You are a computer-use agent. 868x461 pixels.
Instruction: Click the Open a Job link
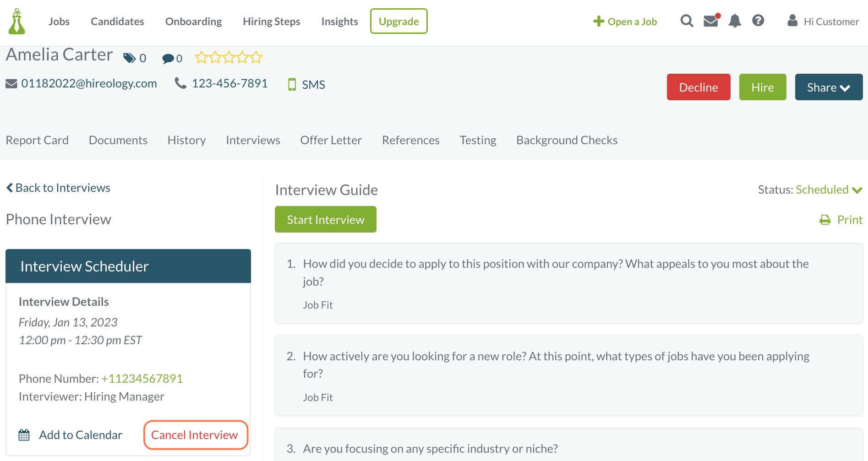625,22
